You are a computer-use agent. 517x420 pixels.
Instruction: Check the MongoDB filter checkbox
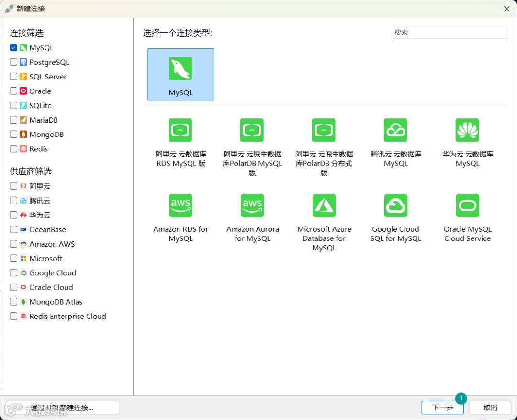[13, 134]
